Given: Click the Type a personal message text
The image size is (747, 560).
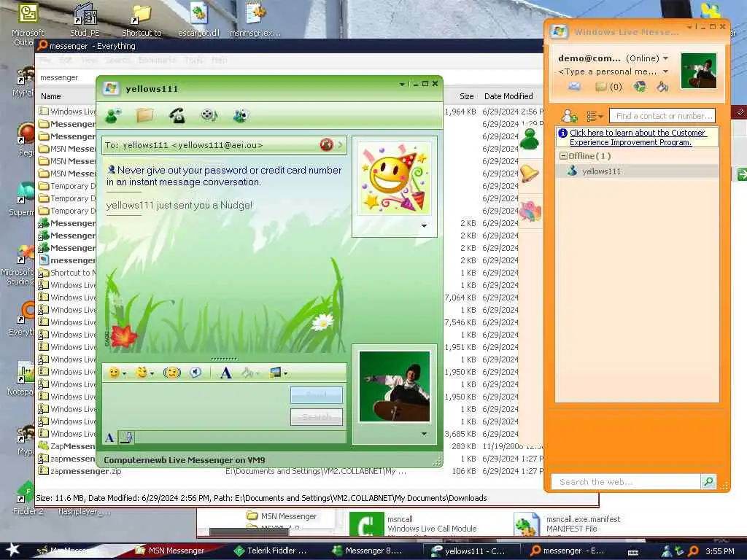Looking at the screenshot, I should pos(608,71).
